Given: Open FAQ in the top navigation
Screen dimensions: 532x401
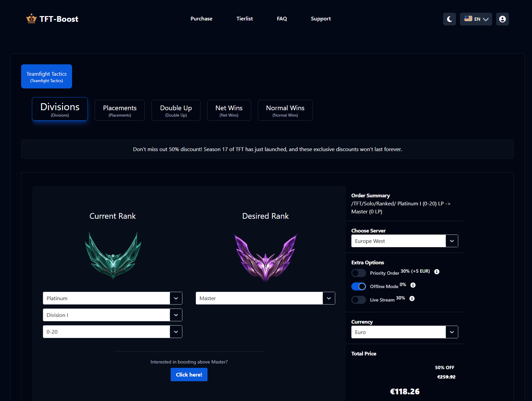Looking at the screenshot, I should pos(282,19).
